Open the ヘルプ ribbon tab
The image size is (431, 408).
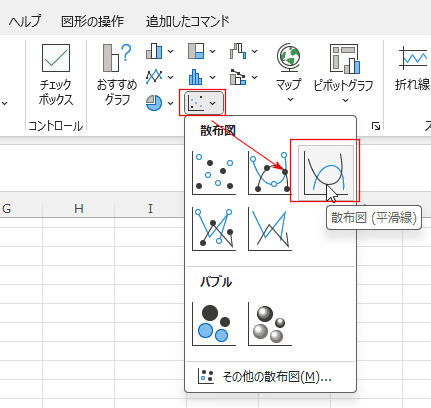[x=25, y=22]
